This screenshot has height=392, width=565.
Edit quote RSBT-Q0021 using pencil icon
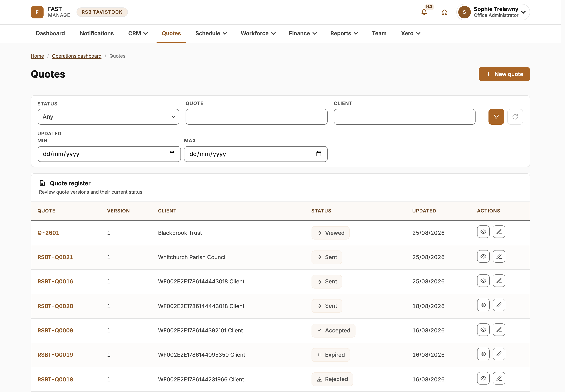pos(499,256)
